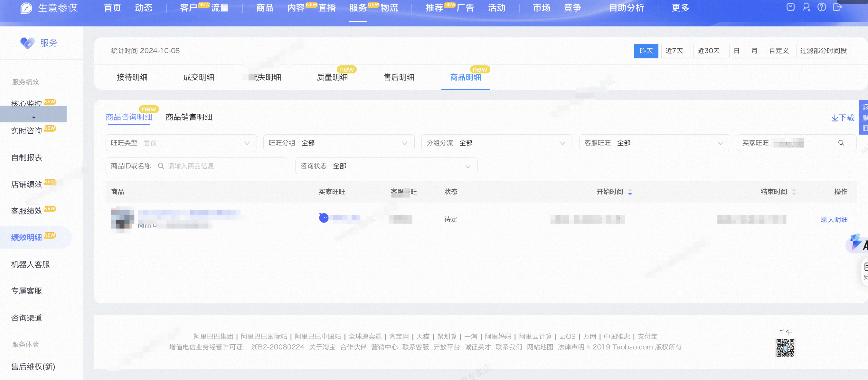Click the feedback floating icon at right edge
Image resolution: width=868 pixels, height=380 pixels.
coord(865,271)
